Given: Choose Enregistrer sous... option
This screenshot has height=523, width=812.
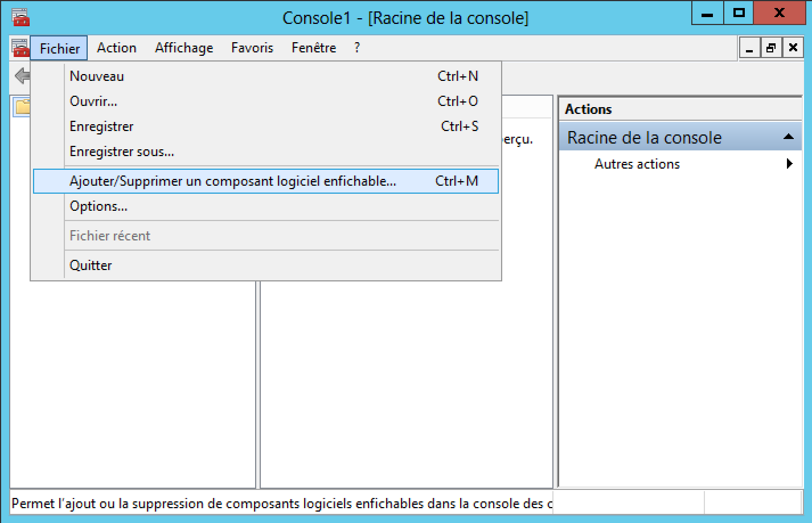Looking at the screenshot, I should click(x=122, y=152).
